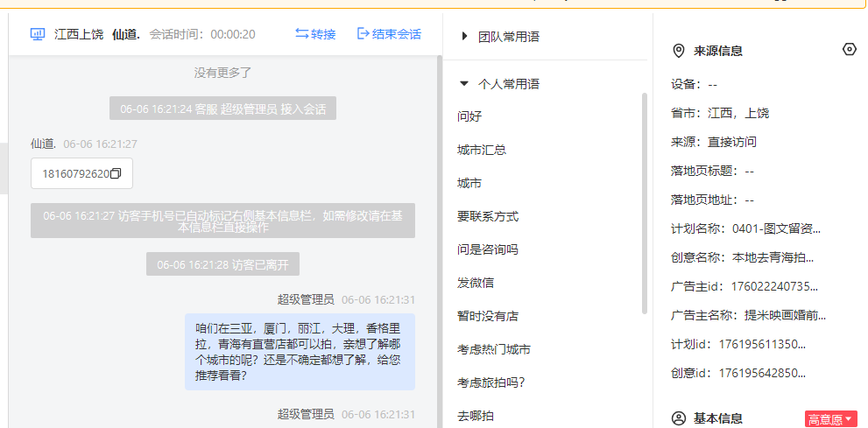The width and height of the screenshot is (868, 428).
Task: Click the 来源: 直接访问 field
Action: 714,142
